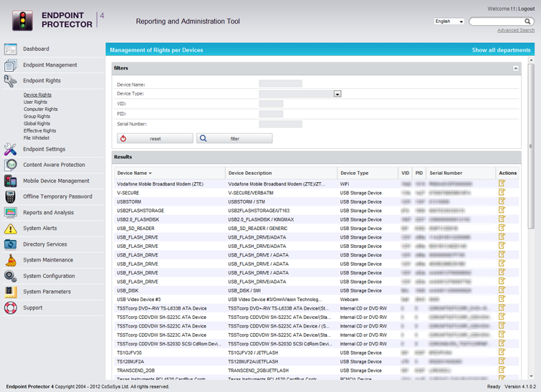
Task: Edit rights for USB2FLASHSTORAGE device row
Action: point(502,210)
